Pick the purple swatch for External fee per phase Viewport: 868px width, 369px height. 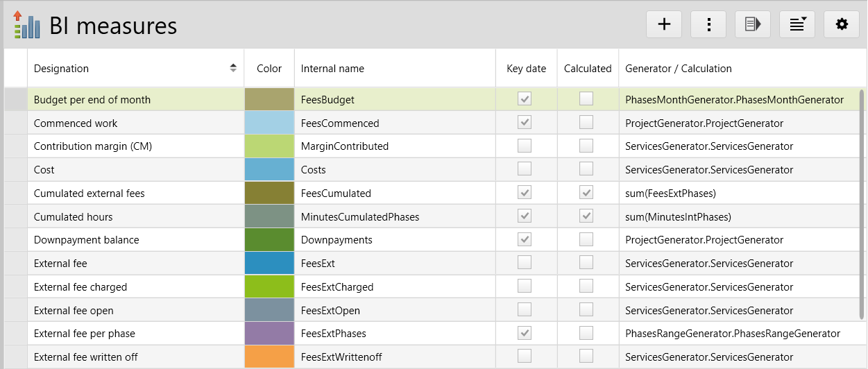(269, 334)
